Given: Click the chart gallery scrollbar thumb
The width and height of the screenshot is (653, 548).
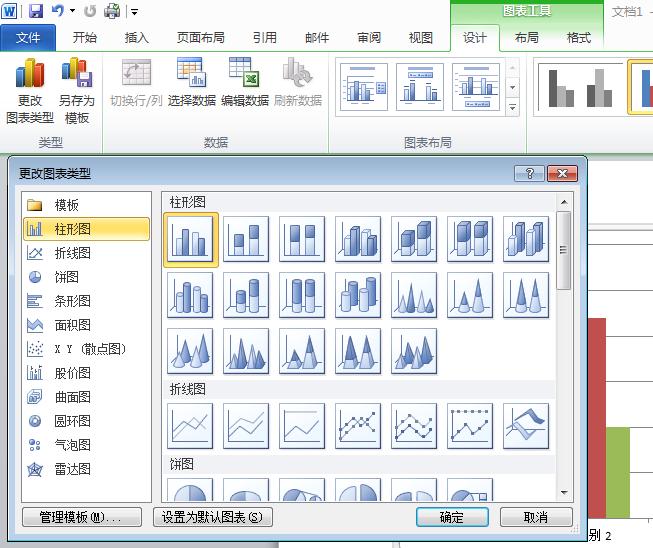Looking at the screenshot, I should pos(564,250).
